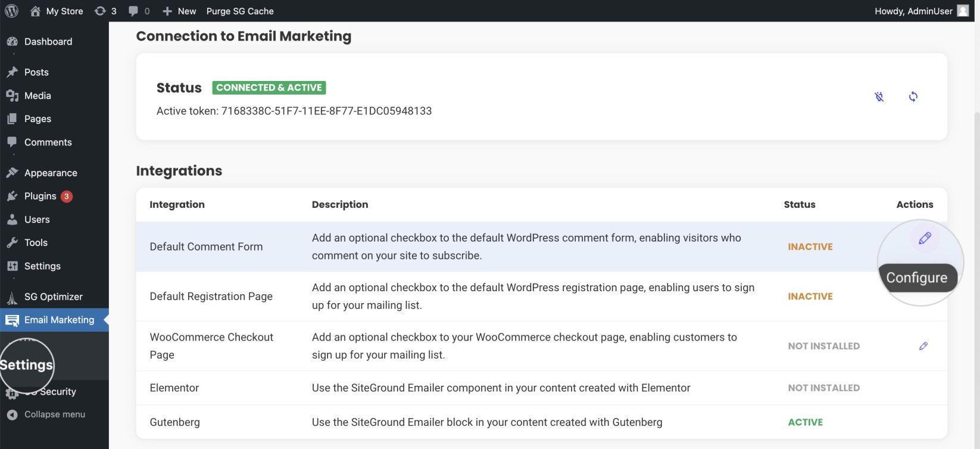Click the Security gear icon

(12, 393)
